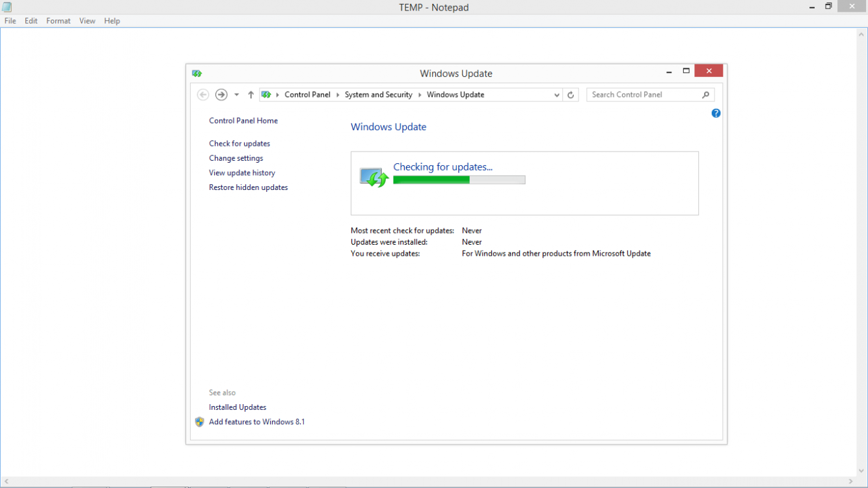Click the Forward navigation arrow
The image size is (868, 488).
click(x=221, y=95)
